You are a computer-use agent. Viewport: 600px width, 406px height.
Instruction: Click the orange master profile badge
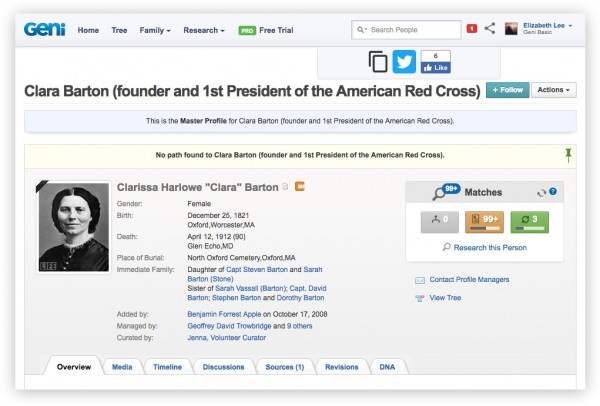pyautogui.click(x=300, y=186)
